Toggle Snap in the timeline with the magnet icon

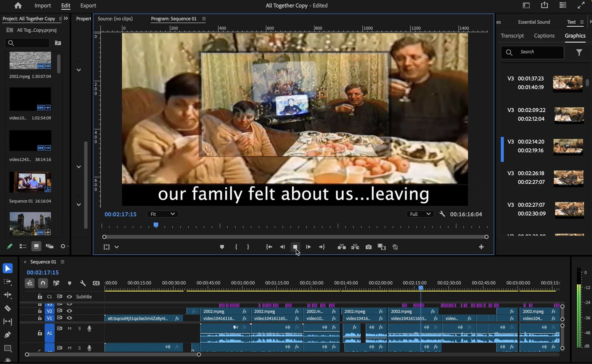point(42,283)
